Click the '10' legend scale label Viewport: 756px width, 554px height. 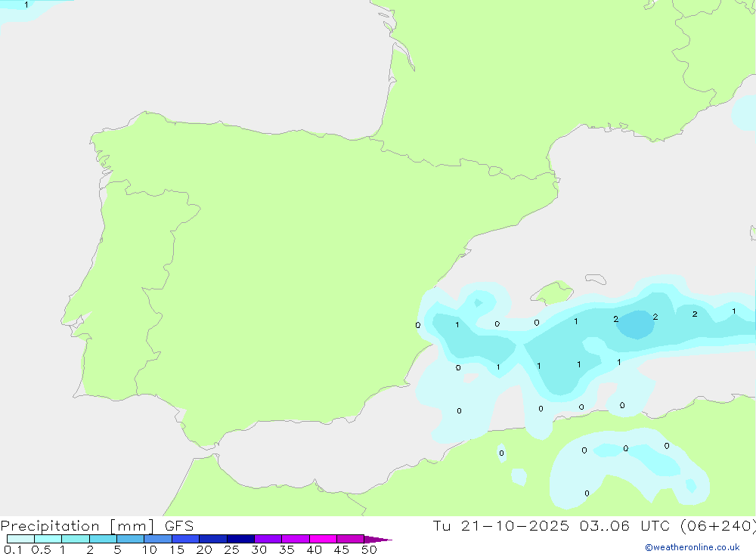(150, 549)
